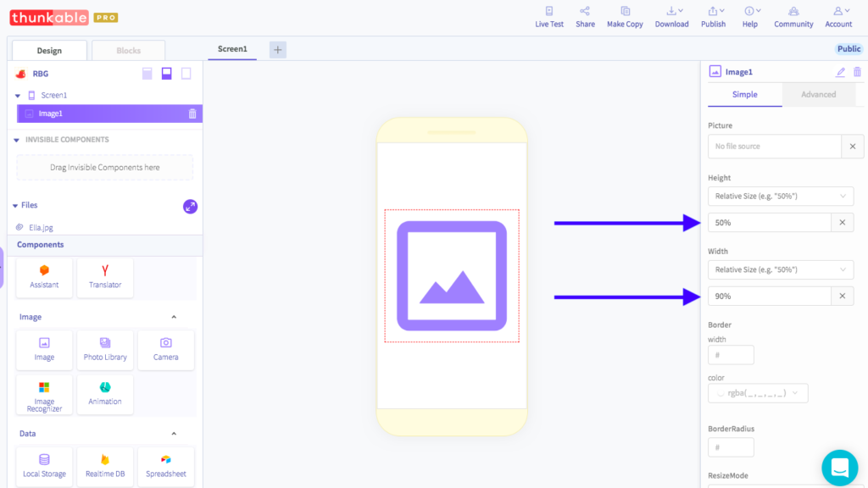
Task: Open the Publish menu
Action: (x=713, y=17)
